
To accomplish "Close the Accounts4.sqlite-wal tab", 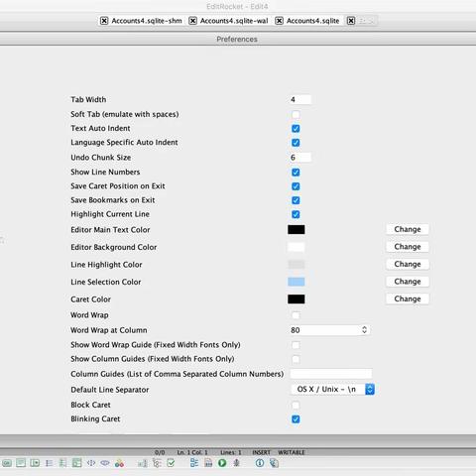I will point(192,21).
